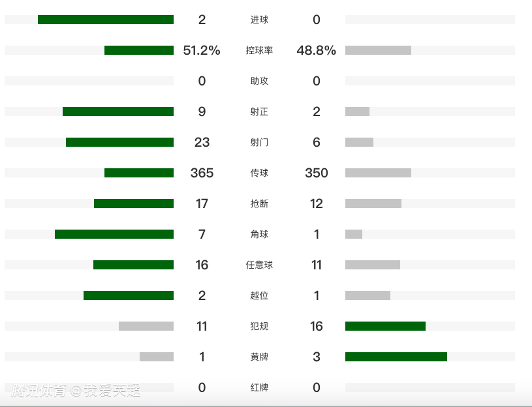Screen dimensions: 532x407
Task: Select the 350 passes value
Action: pos(317,173)
